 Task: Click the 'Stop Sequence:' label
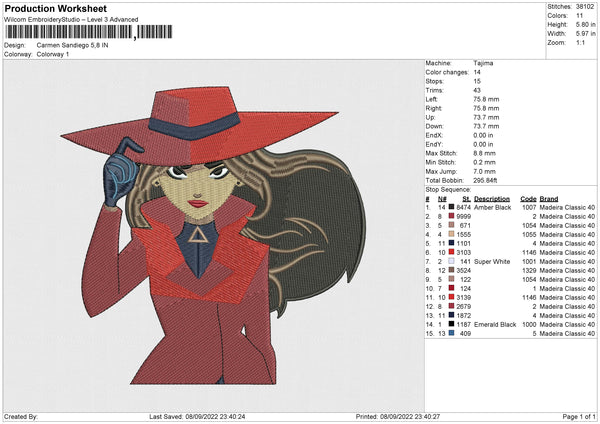pyautogui.click(x=448, y=190)
